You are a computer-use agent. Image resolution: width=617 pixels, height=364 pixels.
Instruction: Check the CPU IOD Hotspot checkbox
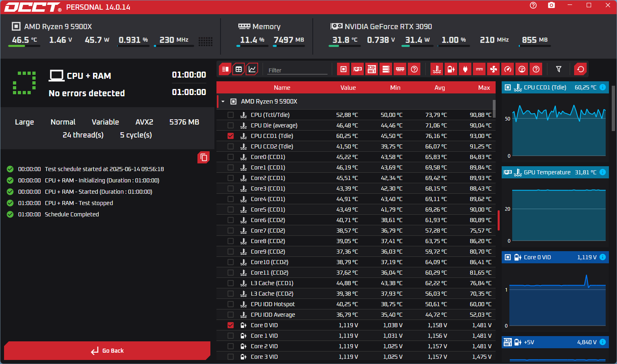(x=231, y=304)
